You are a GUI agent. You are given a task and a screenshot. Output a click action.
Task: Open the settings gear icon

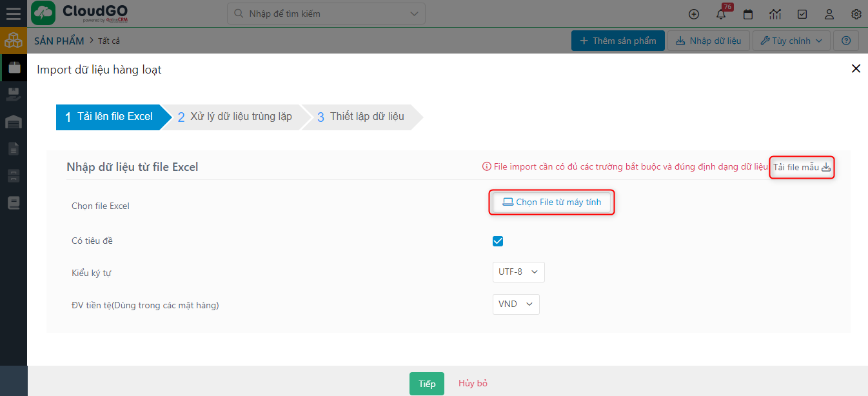pyautogui.click(x=856, y=14)
